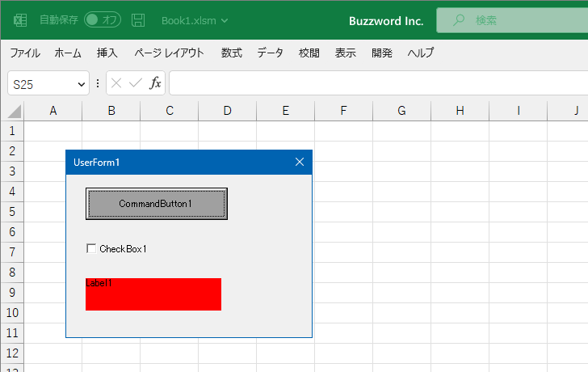
Task: Select column D header
Action: pyautogui.click(x=228, y=111)
